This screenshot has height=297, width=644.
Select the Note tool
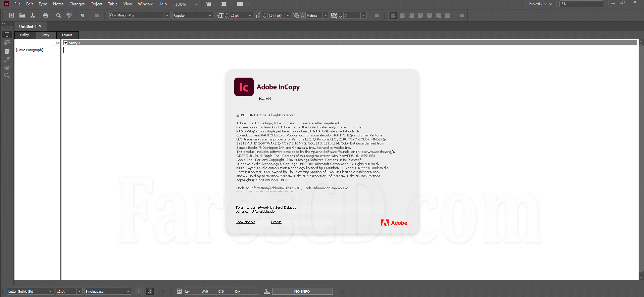[7, 51]
